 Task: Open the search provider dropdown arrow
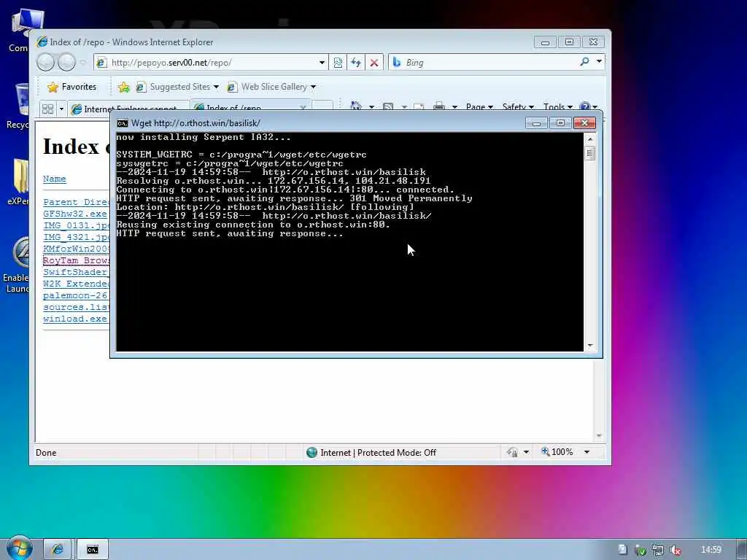point(599,61)
